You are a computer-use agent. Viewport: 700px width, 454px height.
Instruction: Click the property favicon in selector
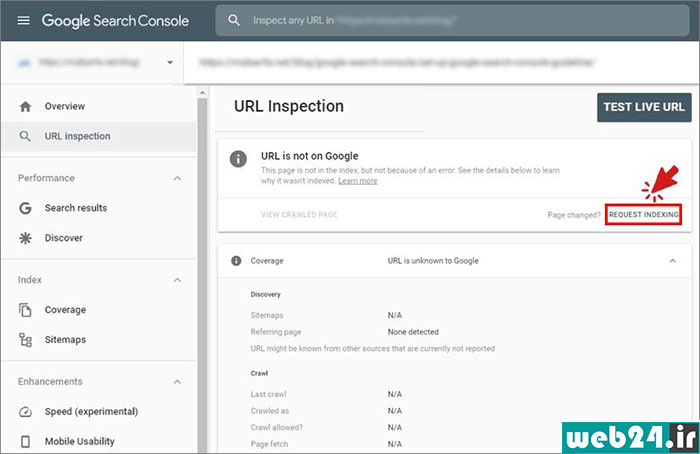pyautogui.click(x=24, y=62)
